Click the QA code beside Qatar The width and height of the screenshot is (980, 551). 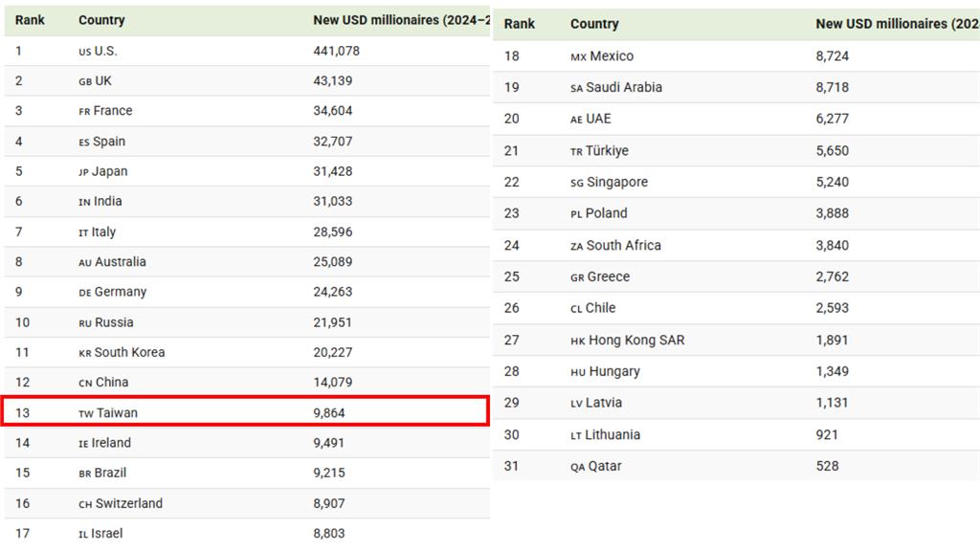click(x=578, y=467)
